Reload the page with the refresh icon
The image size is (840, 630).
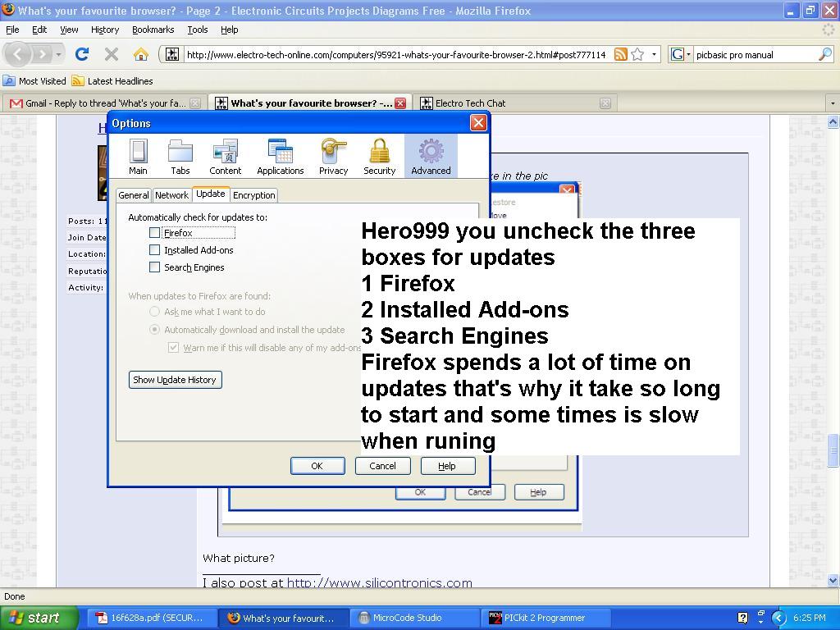[x=82, y=54]
